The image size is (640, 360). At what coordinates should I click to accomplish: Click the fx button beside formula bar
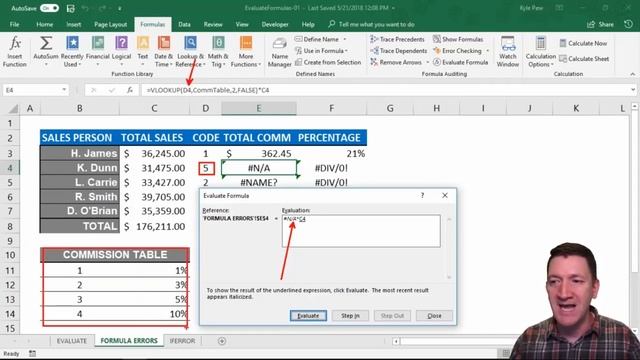[x=130, y=90]
